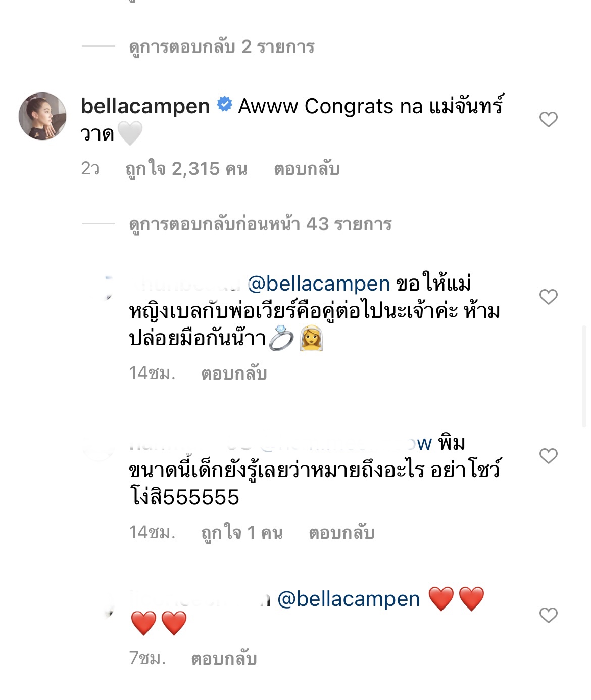This screenshot has height=700, width=591.
Task: Like the reply ending with โง่สิ555555
Action: pos(548,455)
